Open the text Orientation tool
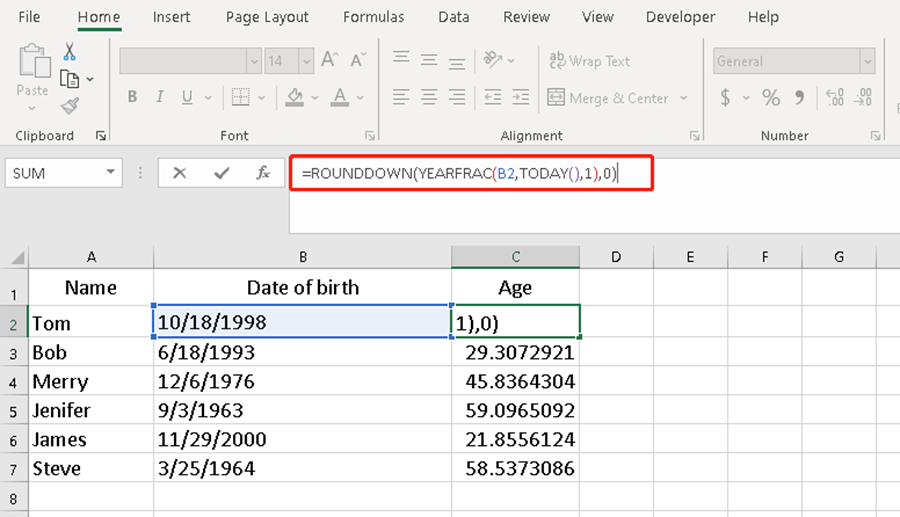This screenshot has width=900, height=517. (x=493, y=59)
